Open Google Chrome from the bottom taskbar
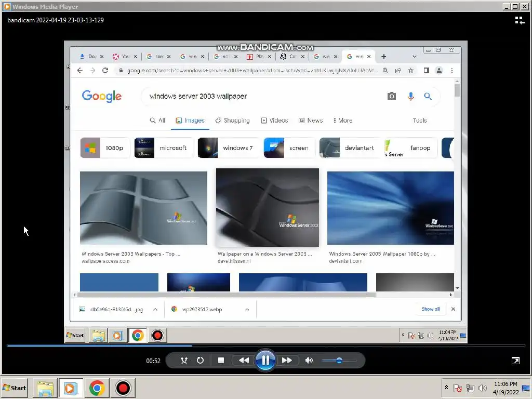The height and width of the screenshot is (399, 532). 97,388
